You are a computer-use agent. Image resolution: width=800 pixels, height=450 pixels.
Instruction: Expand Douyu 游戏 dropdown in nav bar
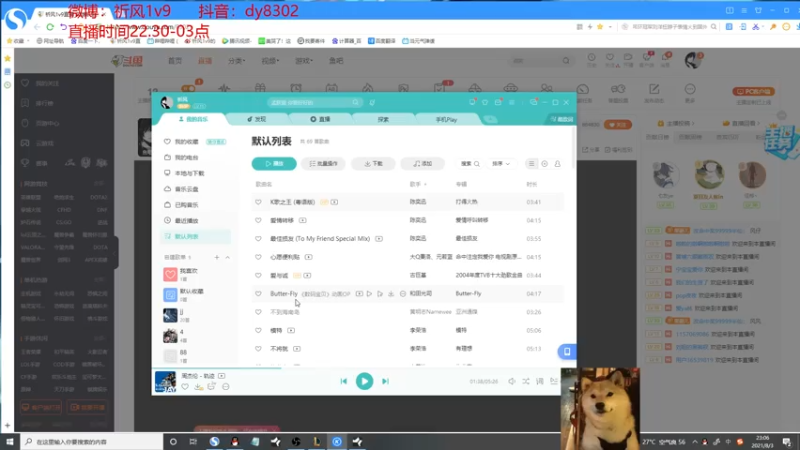point(304,61)
